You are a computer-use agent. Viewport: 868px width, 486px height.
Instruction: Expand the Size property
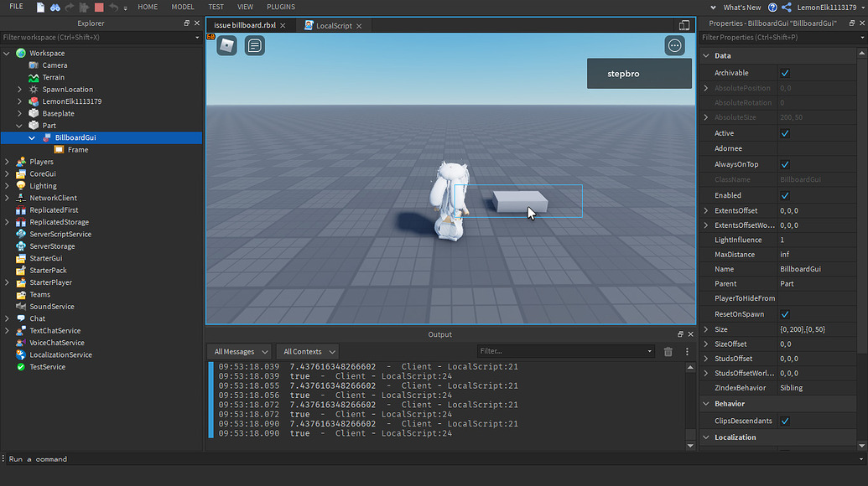pos(706,329)
